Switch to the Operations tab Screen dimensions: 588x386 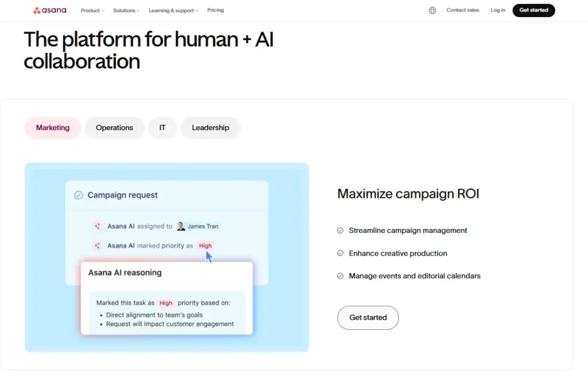(114, 128)
